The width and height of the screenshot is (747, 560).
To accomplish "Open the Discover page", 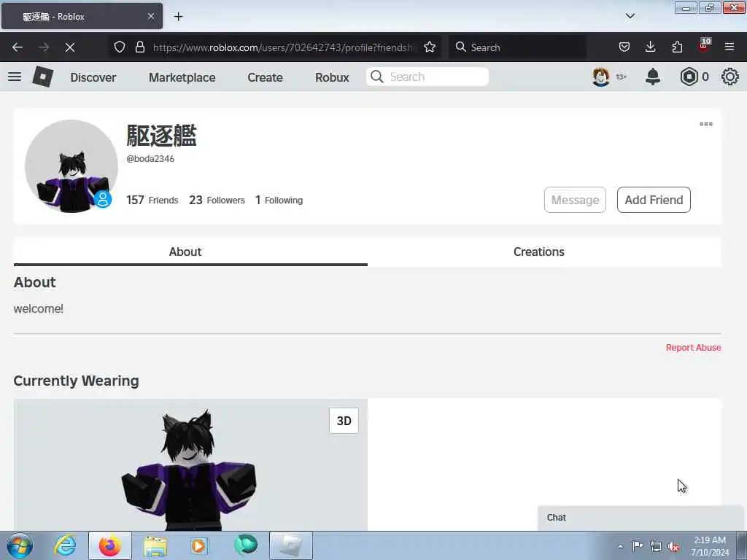I will 93,77.
